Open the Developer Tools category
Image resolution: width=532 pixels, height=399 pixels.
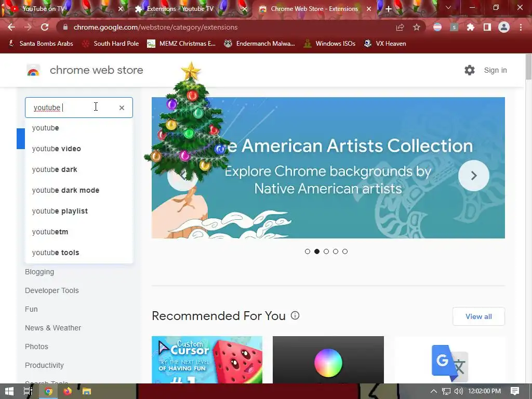[x=51, y=290]
